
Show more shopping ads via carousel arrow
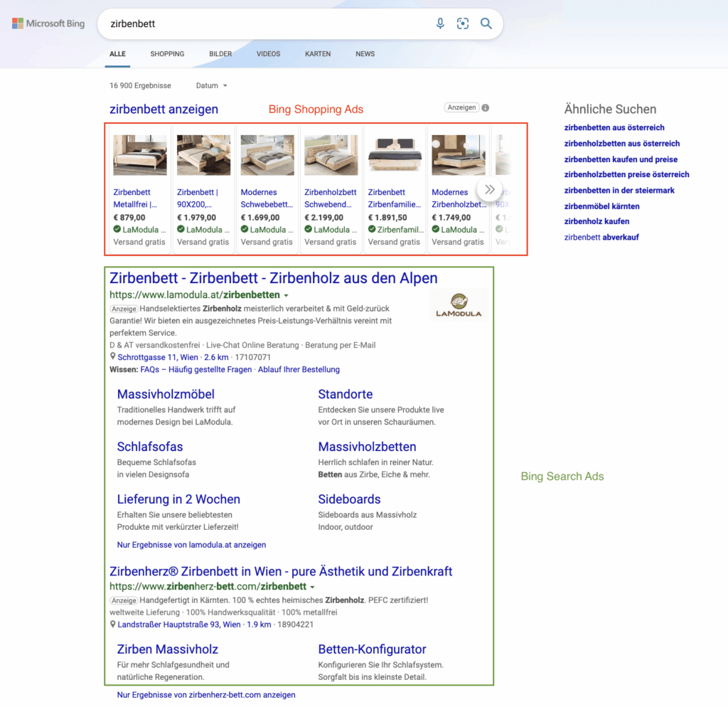[x=488, y=189]
